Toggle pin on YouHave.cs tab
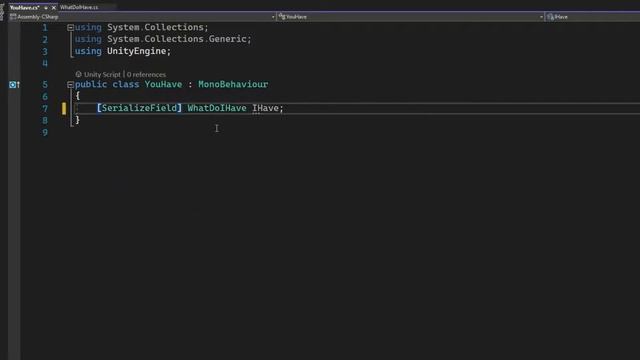640x360 pixels. 46,8
